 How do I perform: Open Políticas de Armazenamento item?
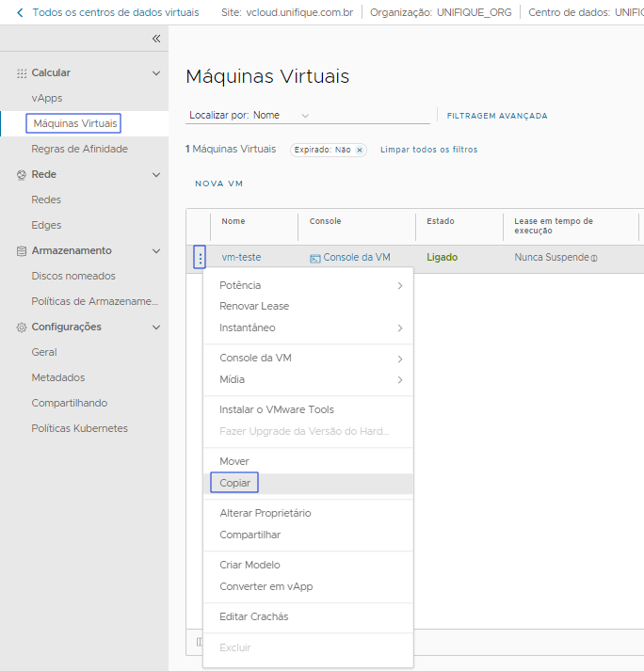(95, 302)
